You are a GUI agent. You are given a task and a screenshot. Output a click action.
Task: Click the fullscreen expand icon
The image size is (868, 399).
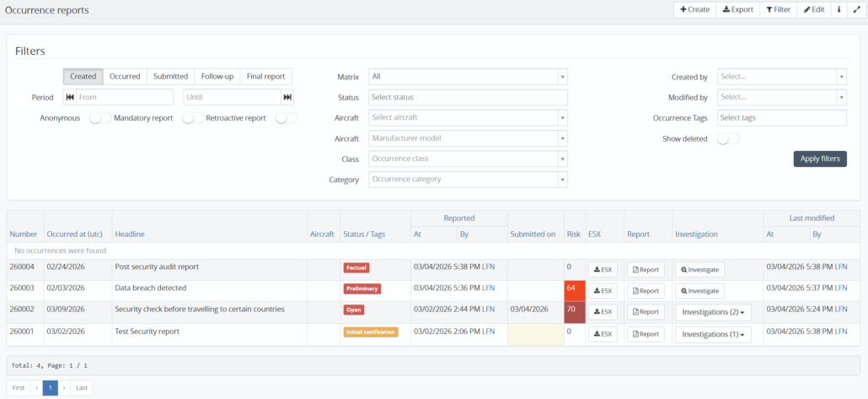pos(856,9)
